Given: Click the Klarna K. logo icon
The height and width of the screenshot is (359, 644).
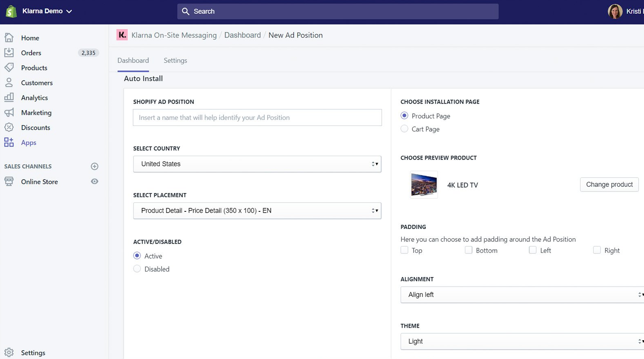Looking at the screenshot, I should (122, 35).
